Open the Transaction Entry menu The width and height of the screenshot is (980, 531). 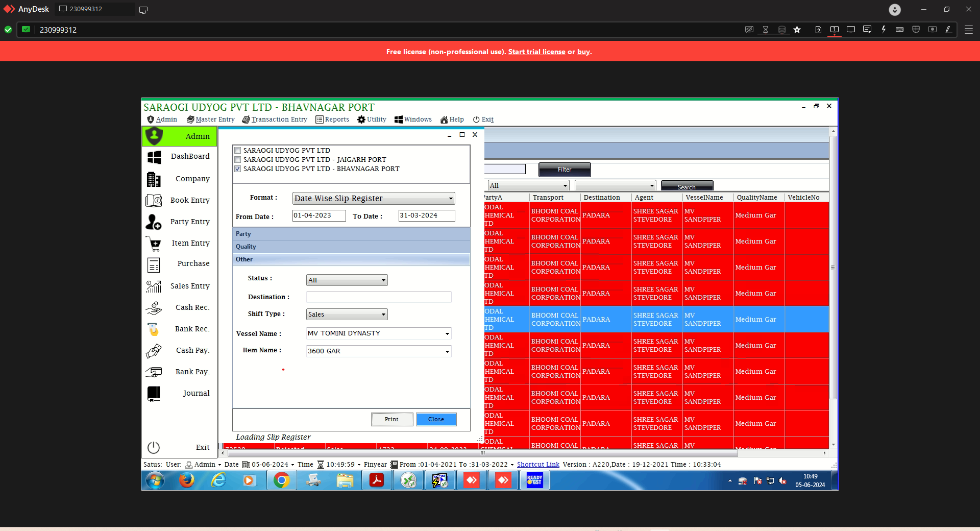pos(275,119)
